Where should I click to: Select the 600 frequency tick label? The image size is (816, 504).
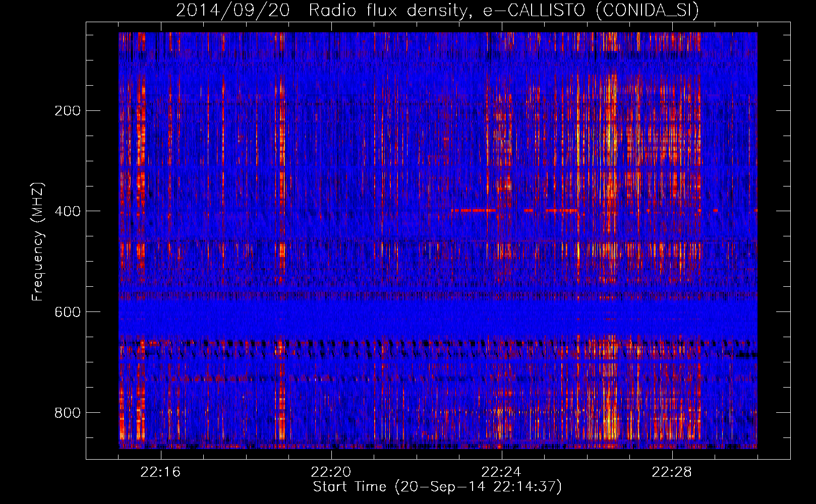pyautogui.click(x=68, y=312)
